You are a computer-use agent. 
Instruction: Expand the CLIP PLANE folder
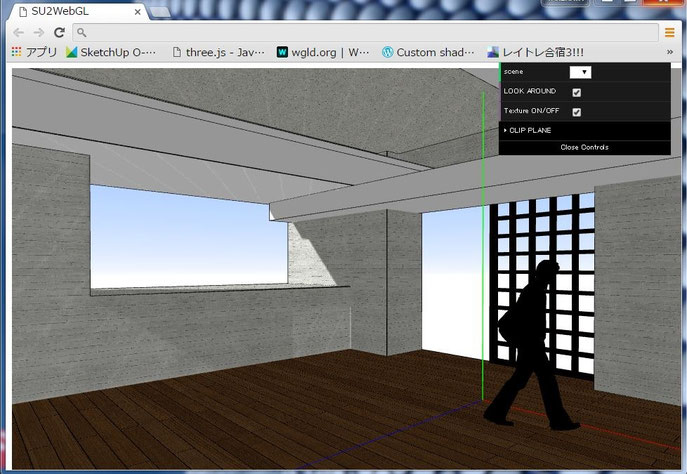tap(584, 131)
